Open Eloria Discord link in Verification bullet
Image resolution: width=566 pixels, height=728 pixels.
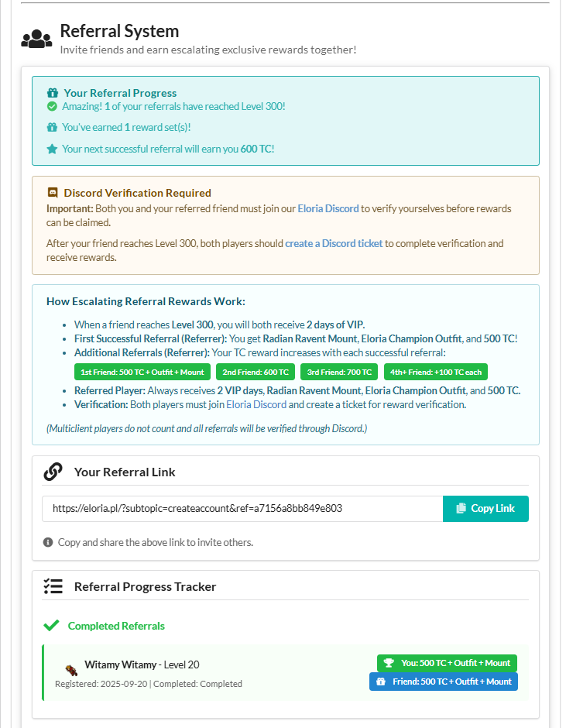[x=256, y=404]
